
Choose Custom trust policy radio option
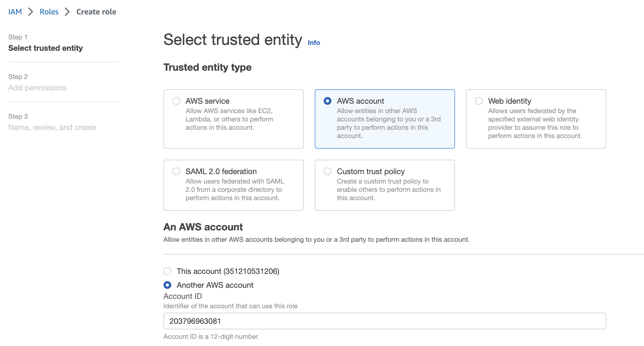328,171
